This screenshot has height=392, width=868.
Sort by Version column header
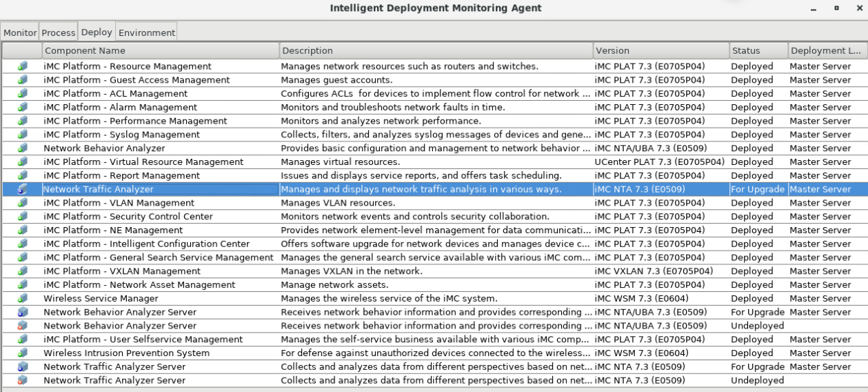[x=660, y=50]
